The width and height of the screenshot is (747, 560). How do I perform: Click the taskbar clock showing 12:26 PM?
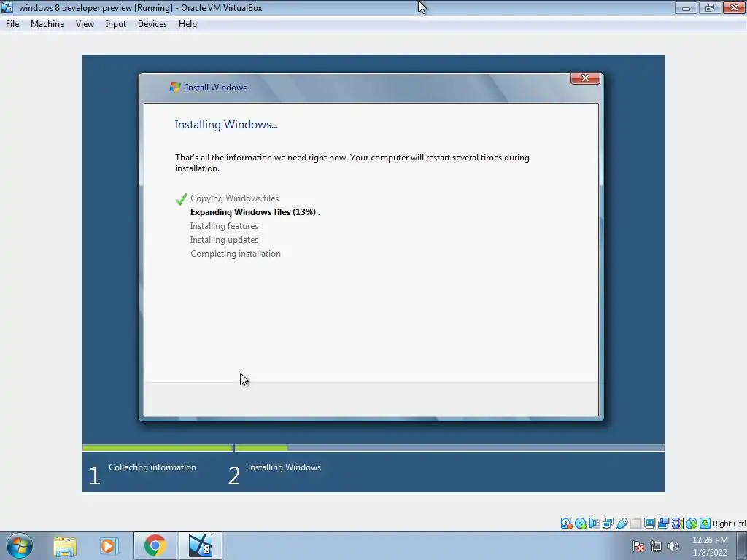(x=710, y=546)
